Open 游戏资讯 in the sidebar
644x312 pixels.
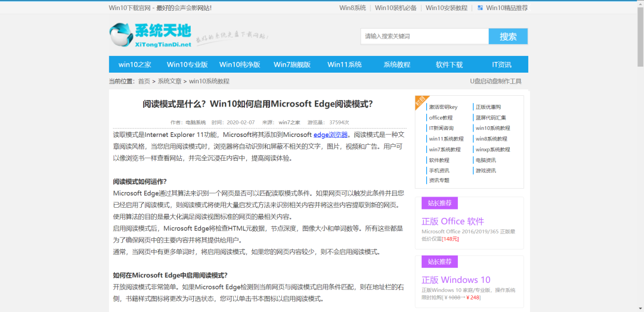click(486, 170)
